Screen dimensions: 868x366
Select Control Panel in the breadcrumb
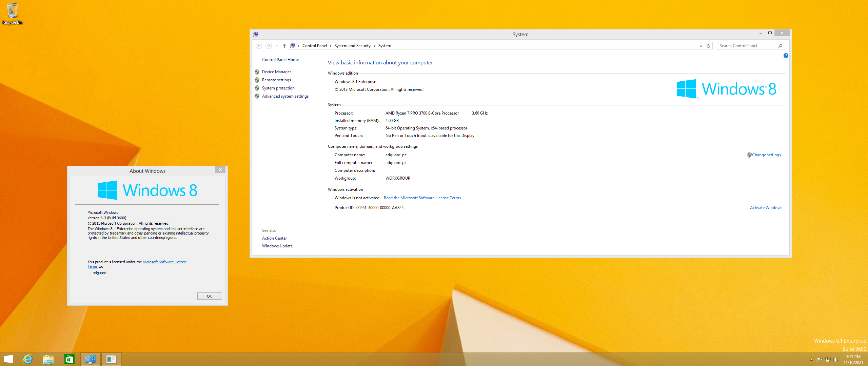coord(315,46)
